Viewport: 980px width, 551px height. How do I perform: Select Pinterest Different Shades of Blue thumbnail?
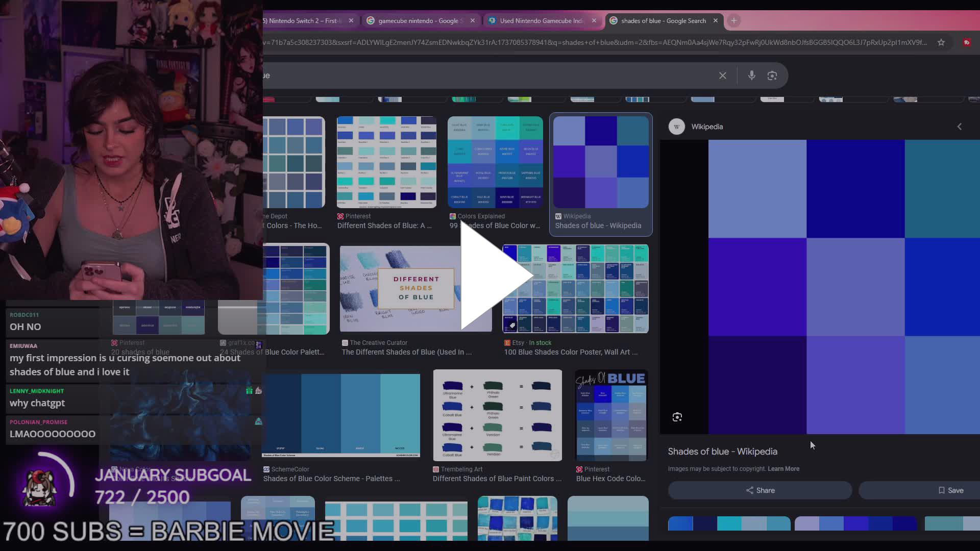click(386, 162)
